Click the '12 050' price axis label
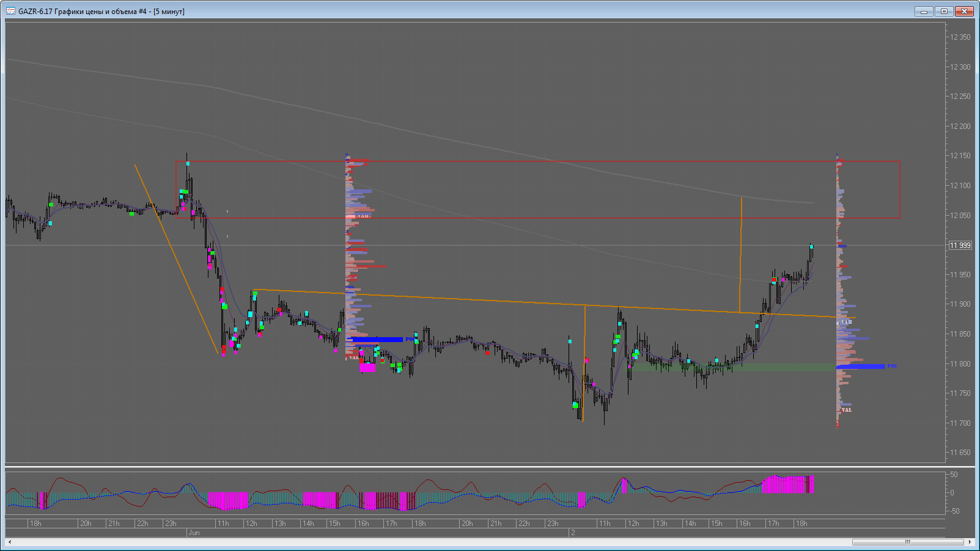Screen dimensions: 980x551 pyautogui.click(x=960, y=216)
